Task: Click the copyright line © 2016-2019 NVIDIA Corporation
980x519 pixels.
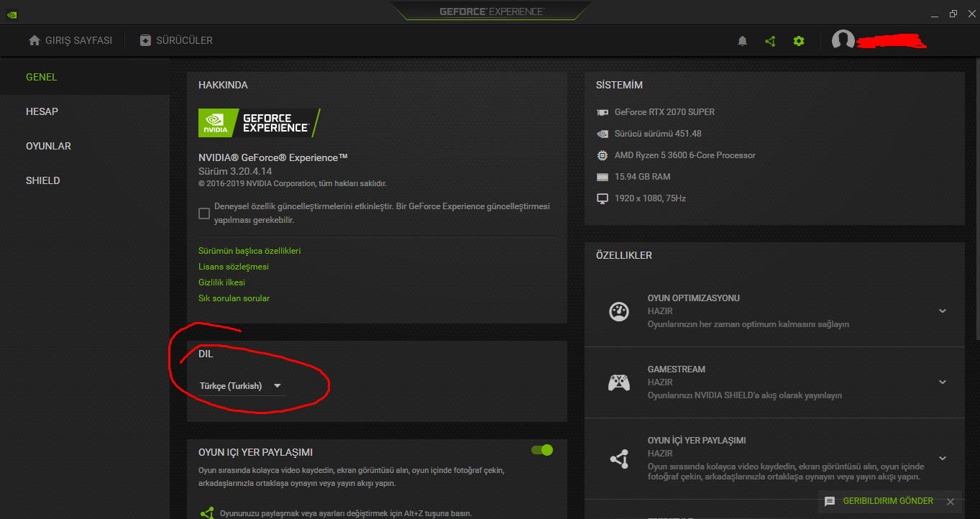Action: (293, 184)
